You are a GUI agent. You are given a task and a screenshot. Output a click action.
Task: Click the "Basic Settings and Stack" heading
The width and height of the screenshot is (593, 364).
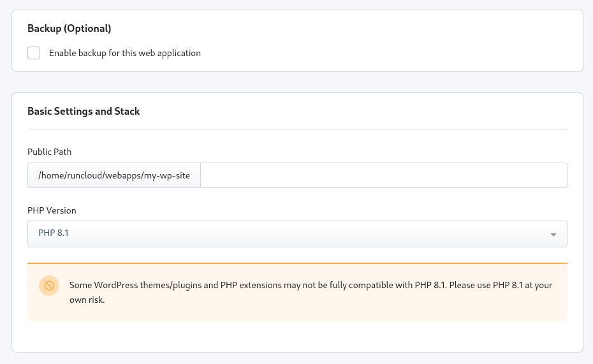[x=84, y=112]
